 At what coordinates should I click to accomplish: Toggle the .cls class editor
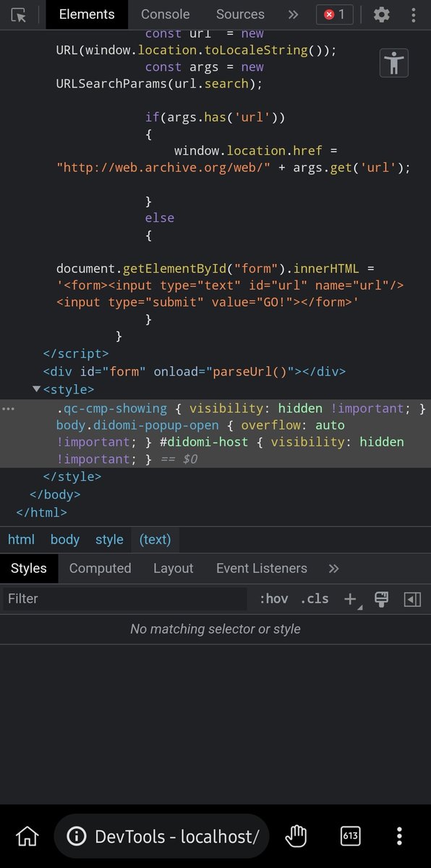(314, 599)
